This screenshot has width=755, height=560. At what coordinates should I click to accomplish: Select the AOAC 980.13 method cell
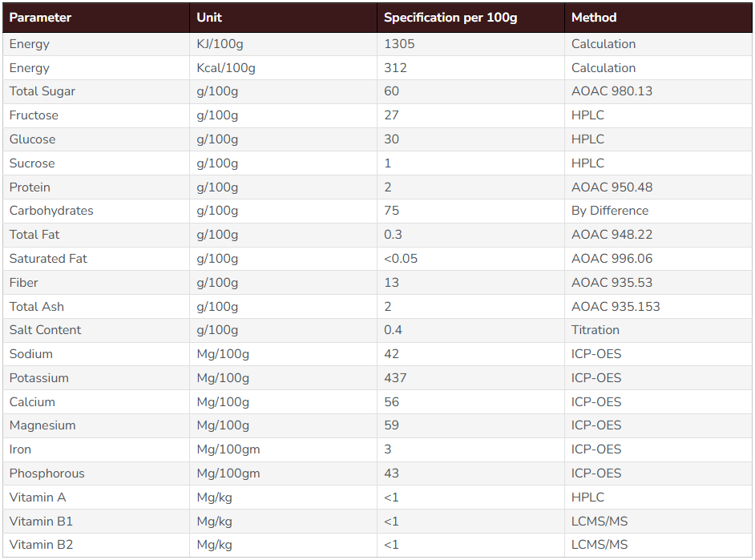(658, 91)
